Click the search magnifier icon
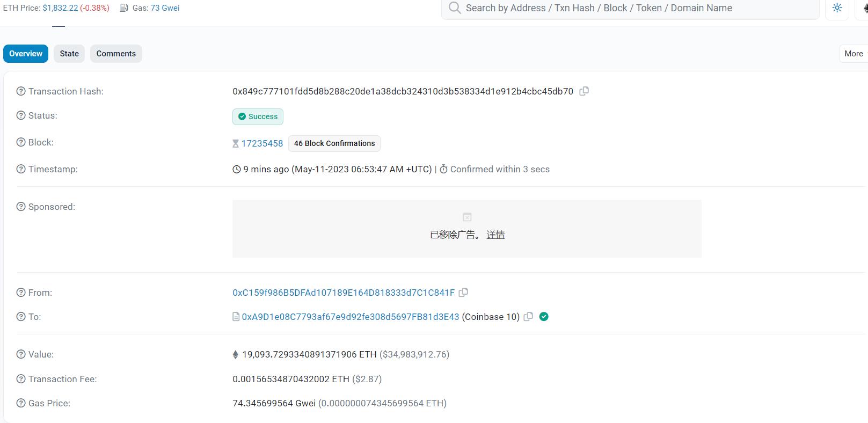This screenshot has height=423, width=868. (x=455, y=8)
